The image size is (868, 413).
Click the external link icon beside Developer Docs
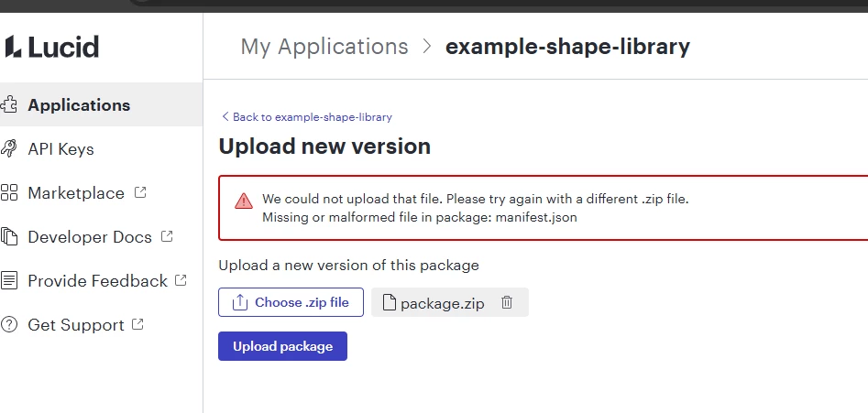(167, 236)
